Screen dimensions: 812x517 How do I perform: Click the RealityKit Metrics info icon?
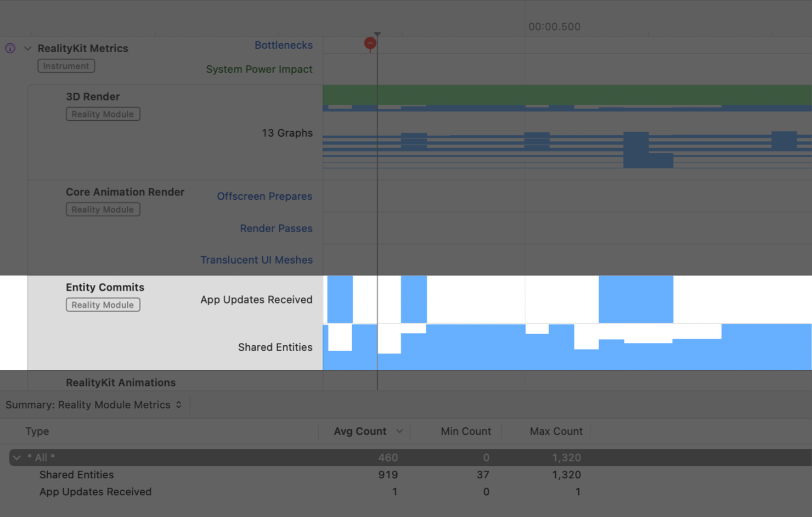coord(10,48)
